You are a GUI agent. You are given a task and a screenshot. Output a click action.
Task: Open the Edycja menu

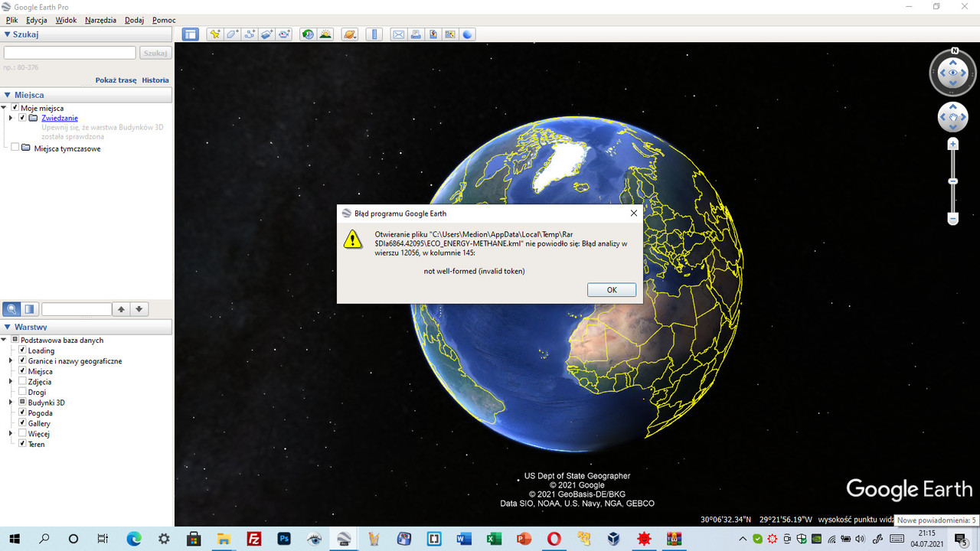(x=37, y=20)
